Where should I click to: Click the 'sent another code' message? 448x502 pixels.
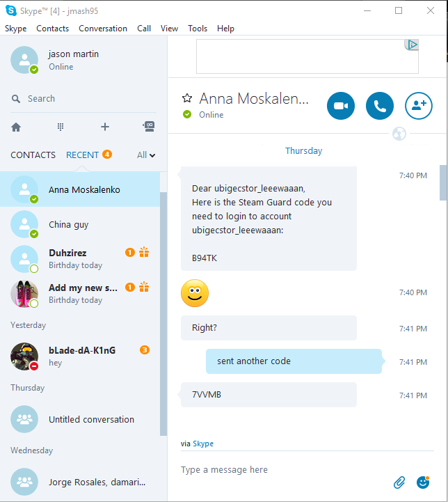coord(294,361)
